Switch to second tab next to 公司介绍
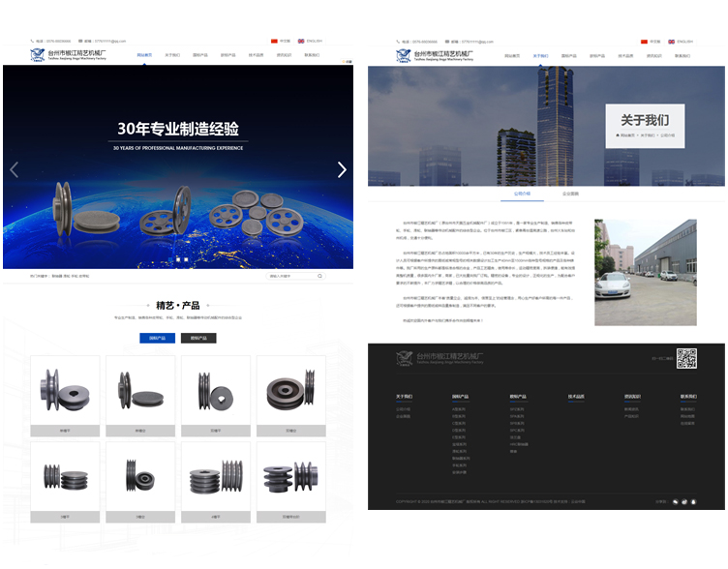Screen dimensions: 728x569 click(x=570, y=194)
